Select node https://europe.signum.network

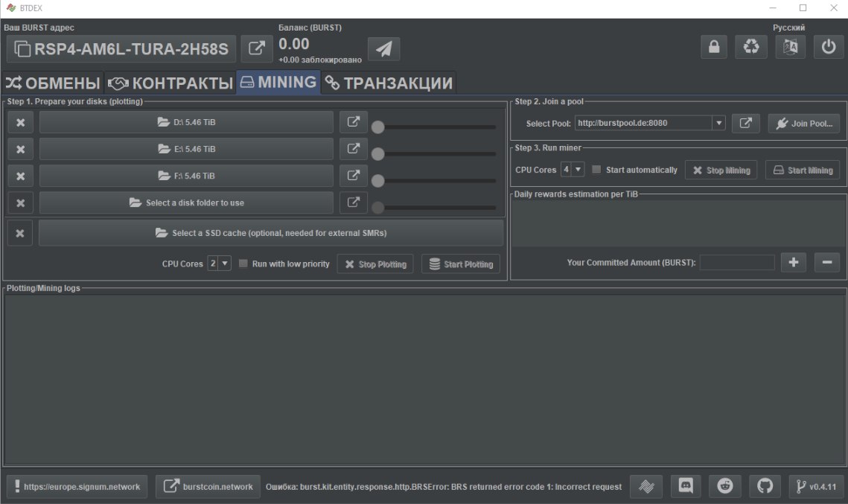pyautogui.click(x=77, y=487)
